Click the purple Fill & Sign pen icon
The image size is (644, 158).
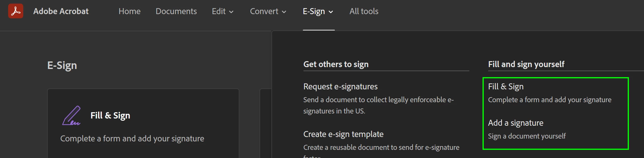pos(71,116)
